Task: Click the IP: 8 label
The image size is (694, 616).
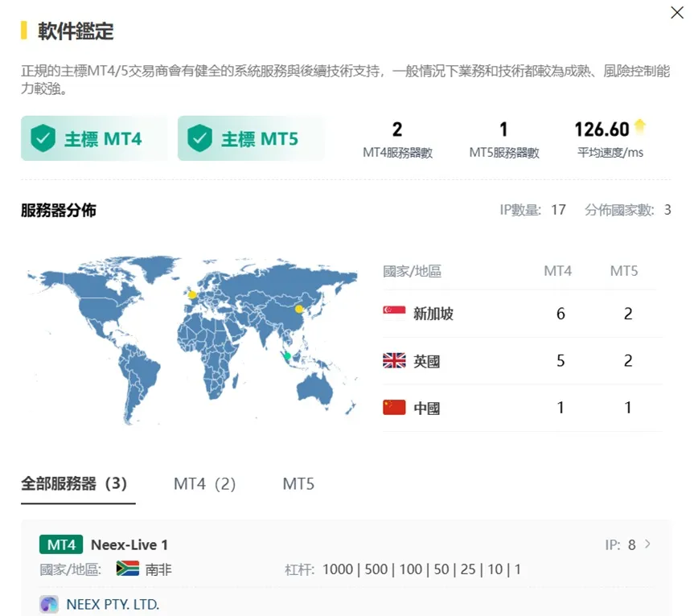Action: pyautogui.click(x=621, y=544)
